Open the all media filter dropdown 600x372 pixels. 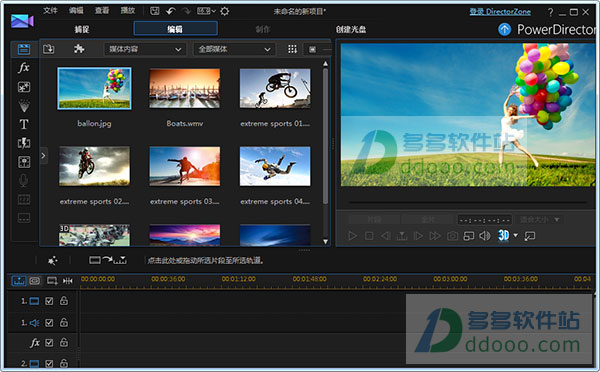coord(234,49)
